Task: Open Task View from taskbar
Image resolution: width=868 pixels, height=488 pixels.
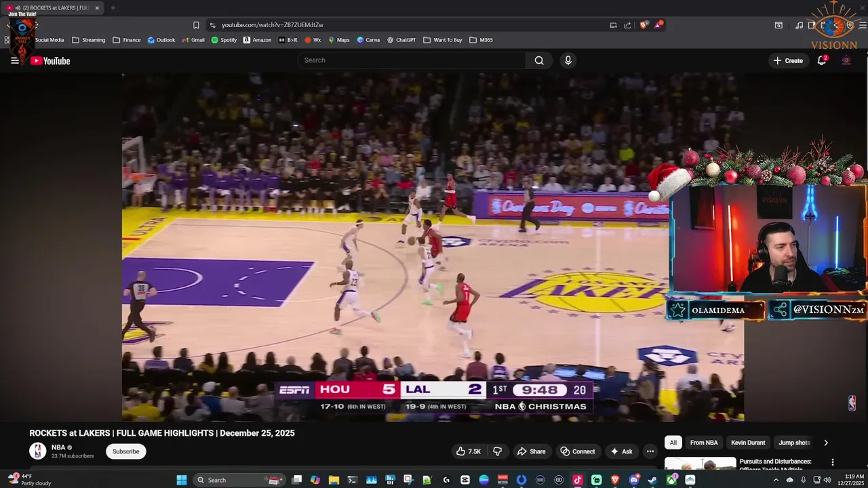Action: click(x=296, y=480)
